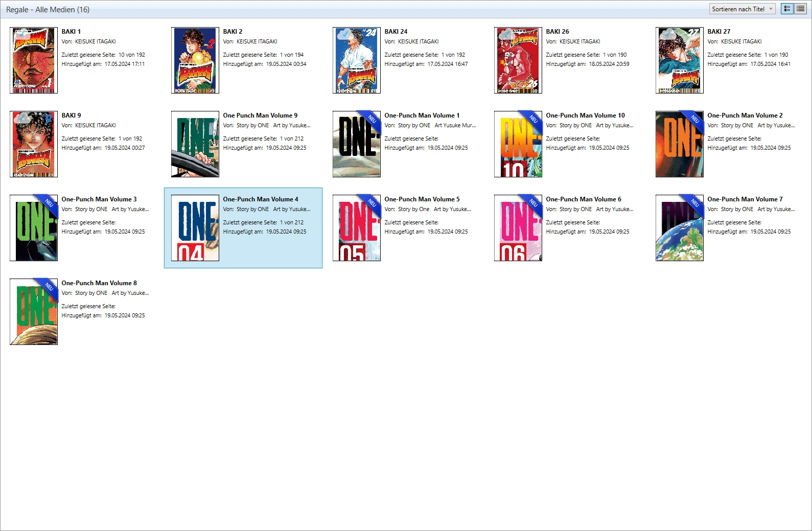Click 'One-Punch Man Volume 8' title
812x531 pixels.
99,283
